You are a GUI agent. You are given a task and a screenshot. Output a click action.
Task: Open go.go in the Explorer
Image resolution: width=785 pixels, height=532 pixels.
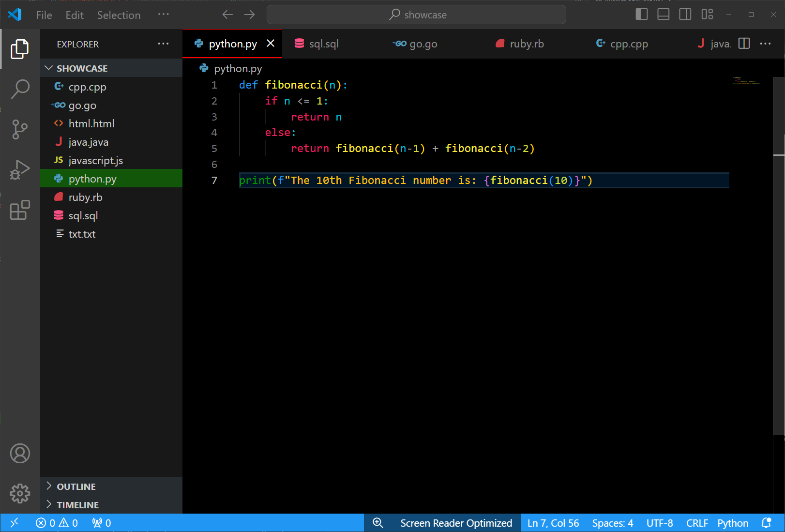pyautogui.click(x=111, y=106)
